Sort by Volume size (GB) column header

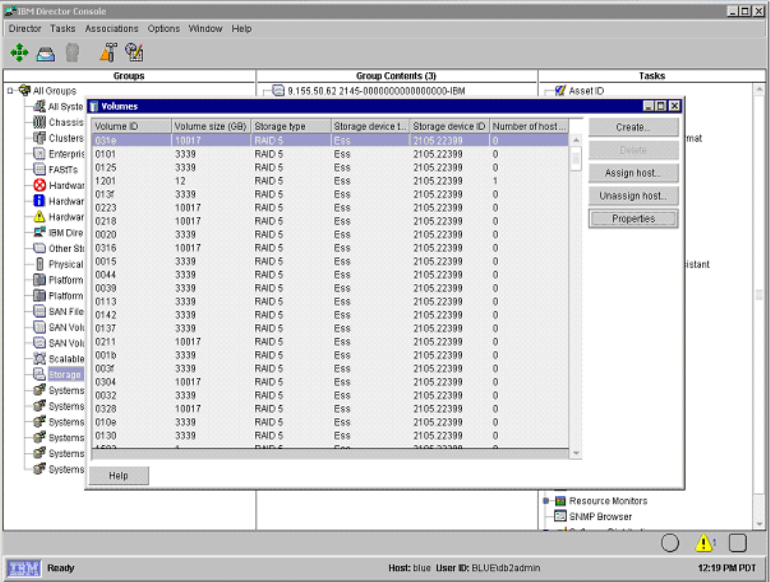tap(211, 126)
